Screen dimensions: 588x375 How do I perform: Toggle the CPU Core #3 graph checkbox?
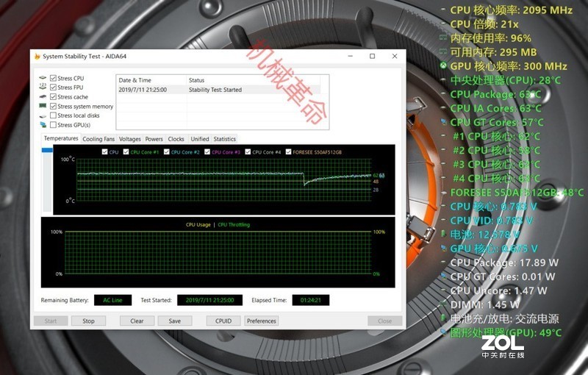[207, 152]
